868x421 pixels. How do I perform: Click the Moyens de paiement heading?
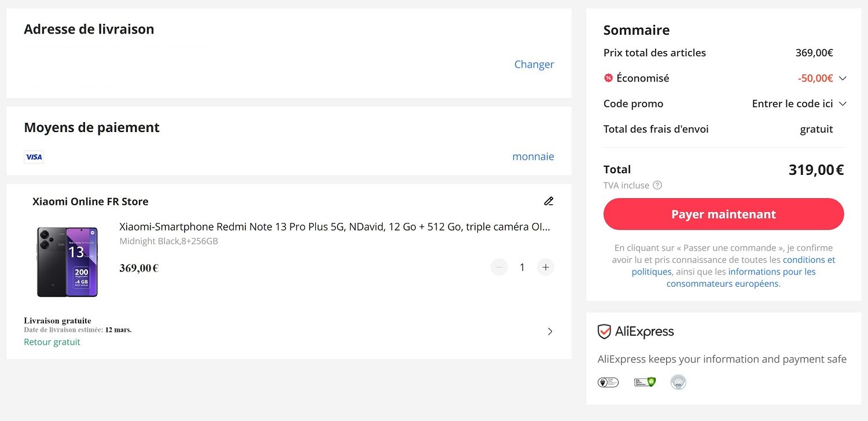(x=91, y=127)
